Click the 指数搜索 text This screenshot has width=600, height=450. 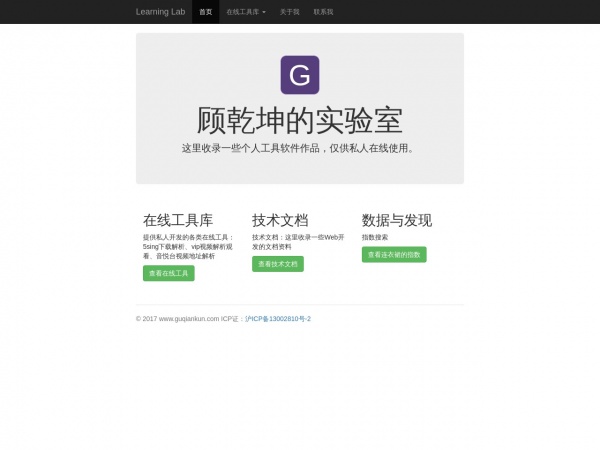click(375, 237)
